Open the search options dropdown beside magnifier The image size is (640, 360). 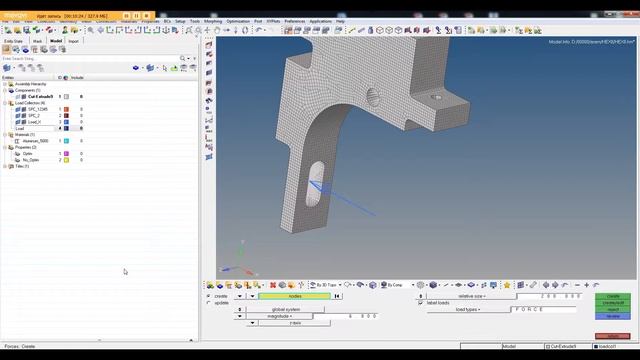(x=188, y=58)
